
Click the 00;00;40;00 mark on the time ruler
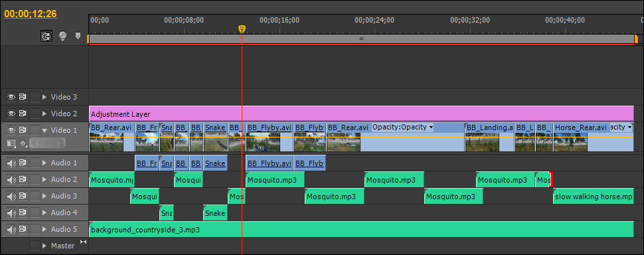pyautogui.click(x=565, y=20)
